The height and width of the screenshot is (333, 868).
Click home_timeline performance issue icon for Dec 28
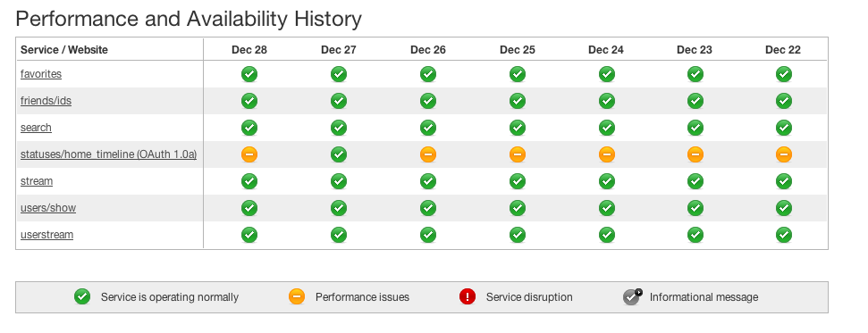(x=249, y=154)
